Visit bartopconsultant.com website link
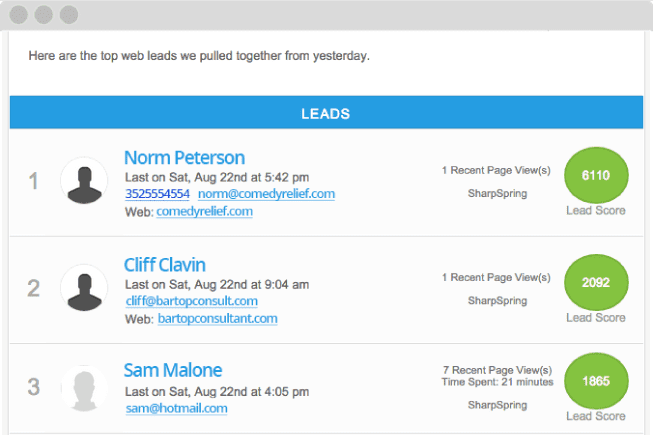The width and height of the screenshot is (653, 435). [217, 319]
